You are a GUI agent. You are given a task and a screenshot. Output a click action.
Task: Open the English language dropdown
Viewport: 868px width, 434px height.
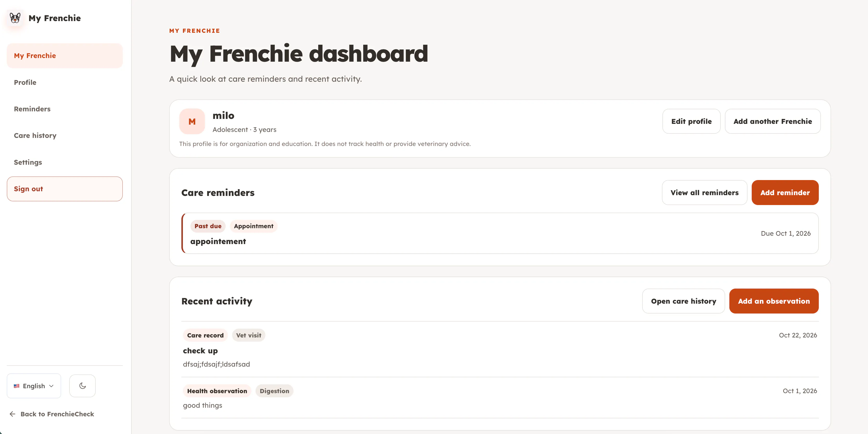pos(34,386)
